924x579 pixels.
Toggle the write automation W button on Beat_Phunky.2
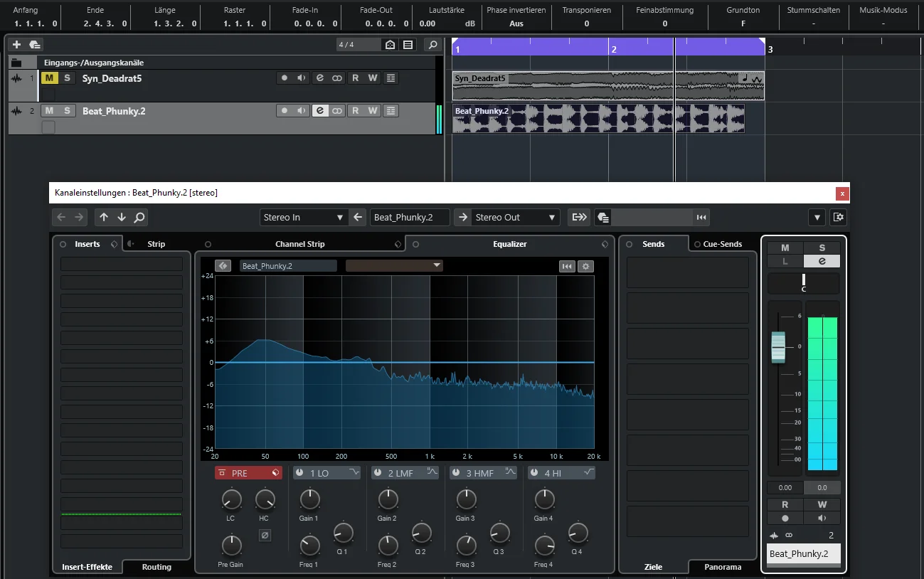tap(373, 111)
